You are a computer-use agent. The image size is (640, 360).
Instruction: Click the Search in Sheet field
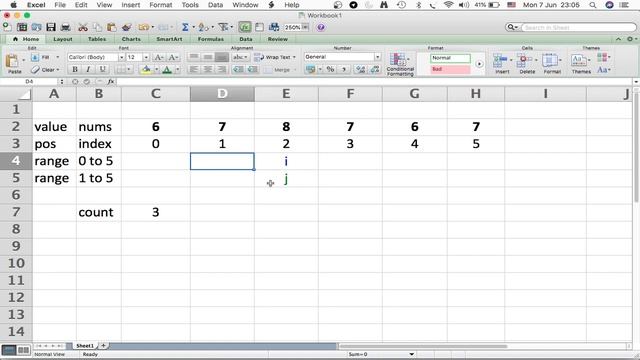coord(578,27)
